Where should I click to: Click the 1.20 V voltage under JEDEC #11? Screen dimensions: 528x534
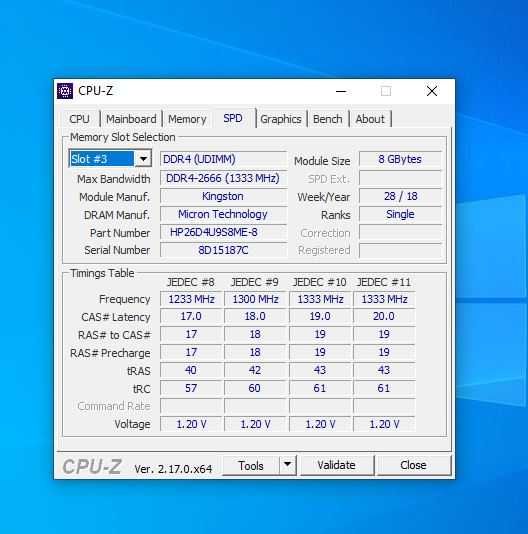point(385,424)
